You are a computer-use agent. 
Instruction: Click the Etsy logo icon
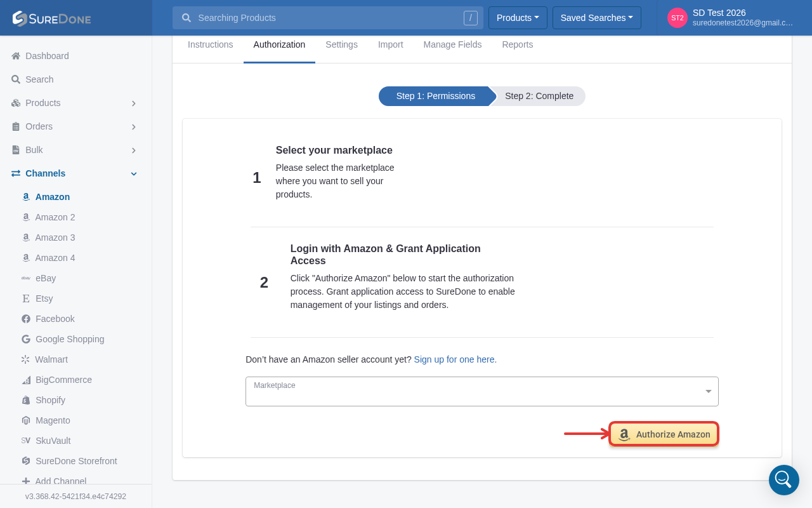pyautogui.click(x=26, y=298)
